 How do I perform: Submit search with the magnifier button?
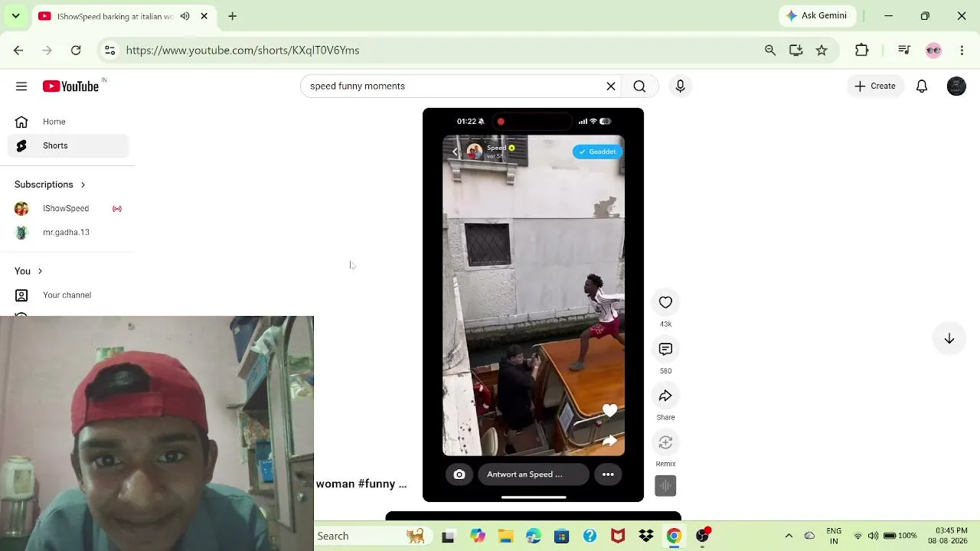click(x=639, y=86)
